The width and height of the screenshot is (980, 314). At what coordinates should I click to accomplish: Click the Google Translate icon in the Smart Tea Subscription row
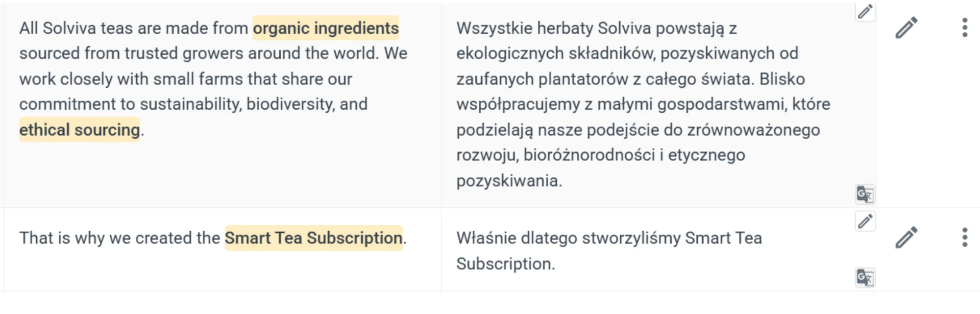click(x=865, y=278)
